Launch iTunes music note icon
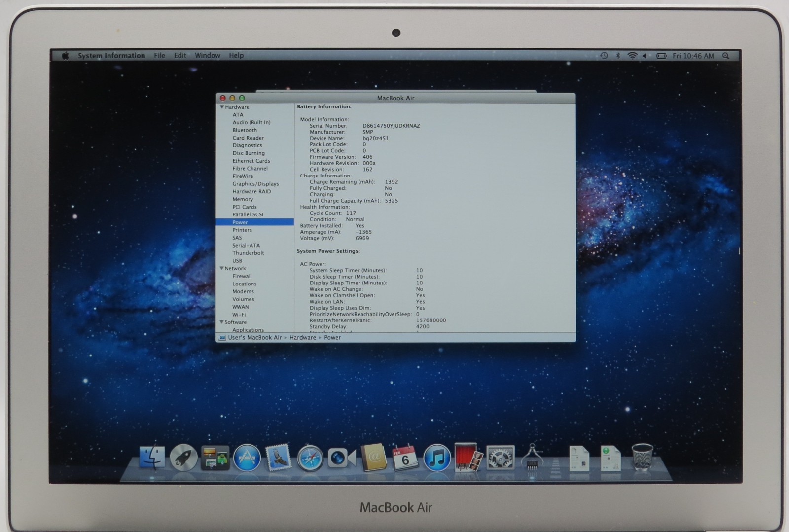The width and height of the screenshot is (789, 532). click(x=437, y=458)
